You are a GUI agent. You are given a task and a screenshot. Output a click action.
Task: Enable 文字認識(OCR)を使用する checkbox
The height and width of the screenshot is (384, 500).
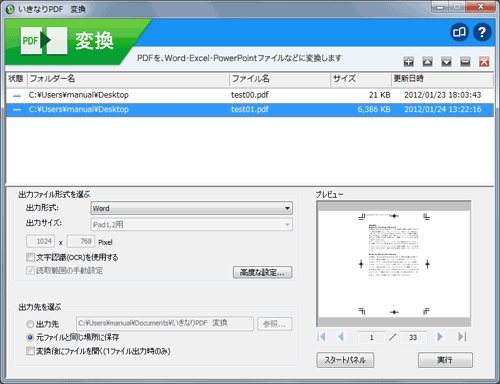(x=30, y=257)
